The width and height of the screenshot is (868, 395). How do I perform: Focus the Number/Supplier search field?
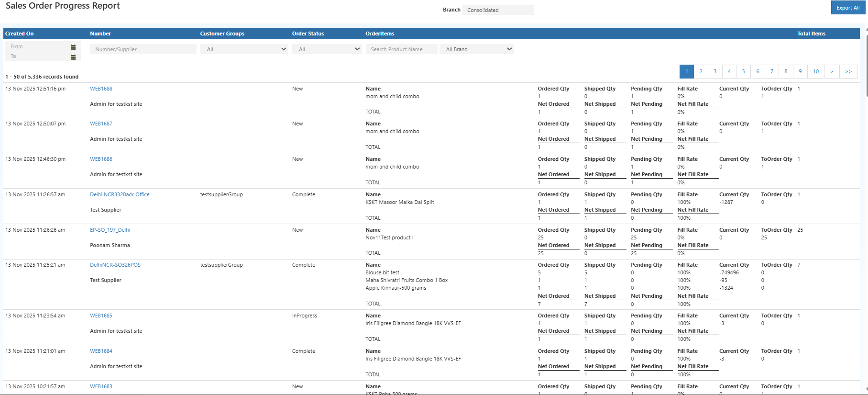pyautogui.click(x=143, y=49)
